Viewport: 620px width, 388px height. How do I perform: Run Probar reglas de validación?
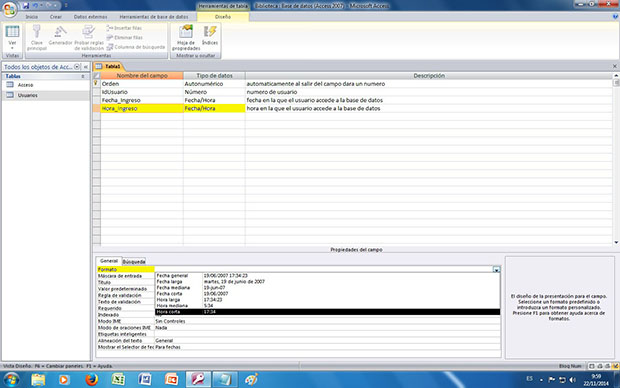coord(89,38)
